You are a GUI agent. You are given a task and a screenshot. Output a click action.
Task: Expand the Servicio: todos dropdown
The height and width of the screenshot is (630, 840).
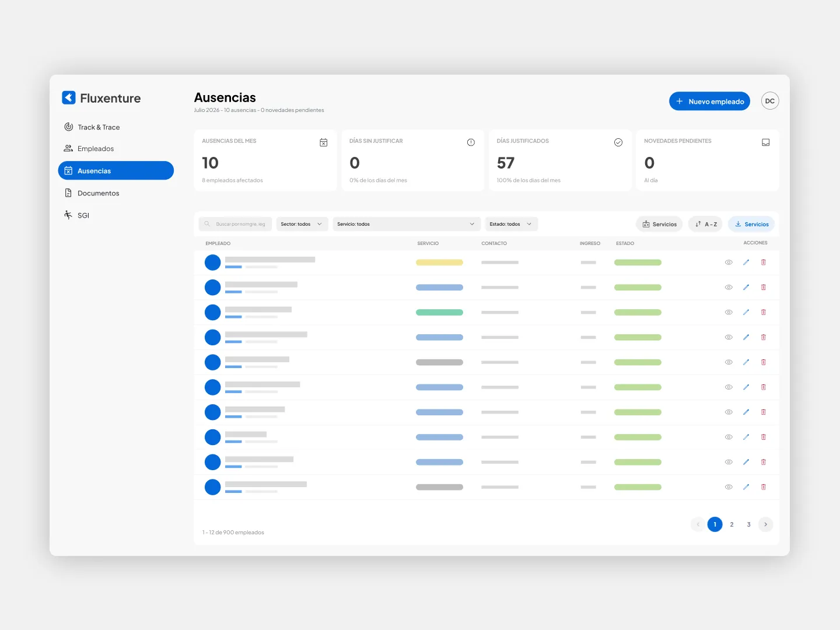click(x=407, y=224)
